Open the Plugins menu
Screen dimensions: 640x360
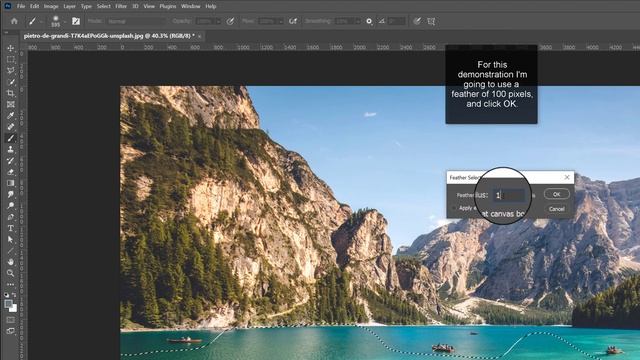(168, 6)
